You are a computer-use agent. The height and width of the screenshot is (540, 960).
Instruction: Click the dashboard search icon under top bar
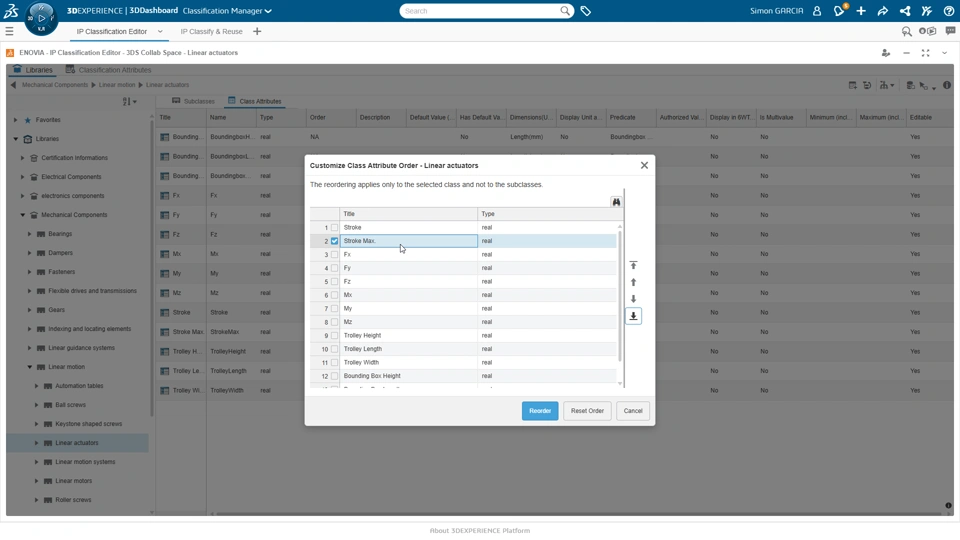907,31
